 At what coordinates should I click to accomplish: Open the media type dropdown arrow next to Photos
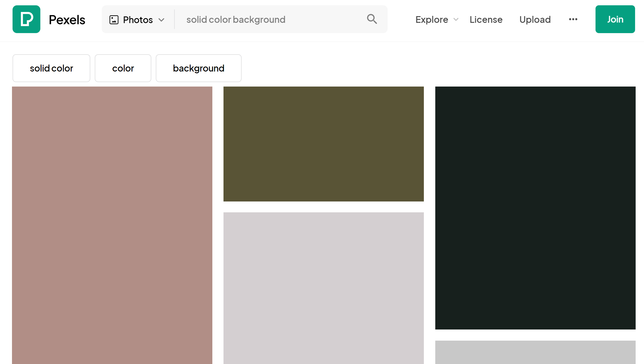pos(162,20)
